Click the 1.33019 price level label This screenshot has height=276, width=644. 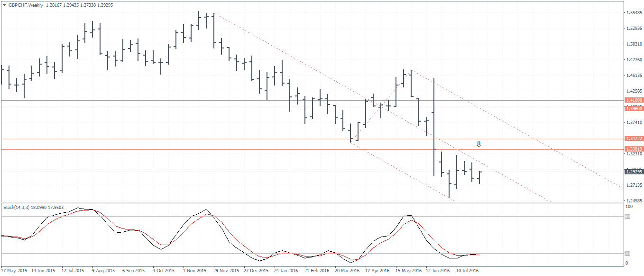point(634,149)
